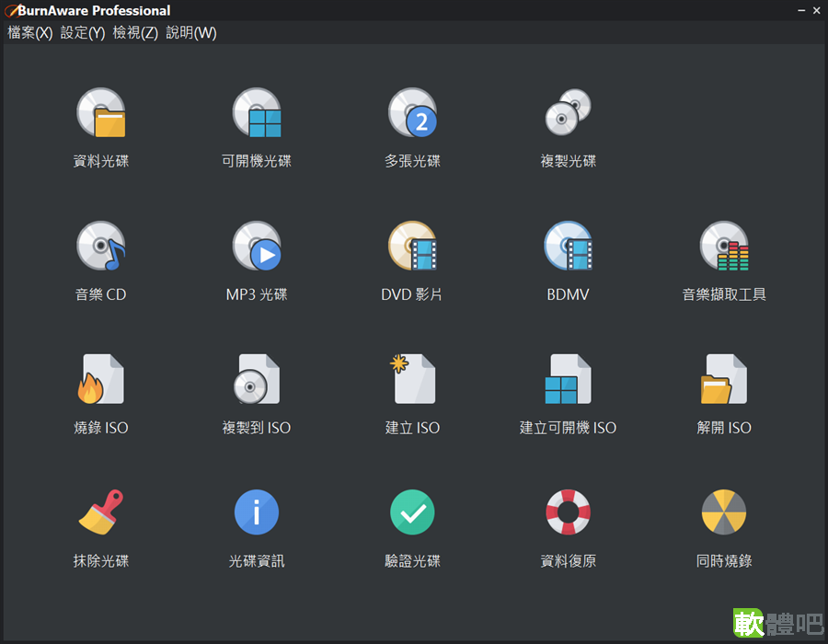Minimize the BurnAware Professional window
The width and height of the screenshot is (828, 644).
[801, 10]
